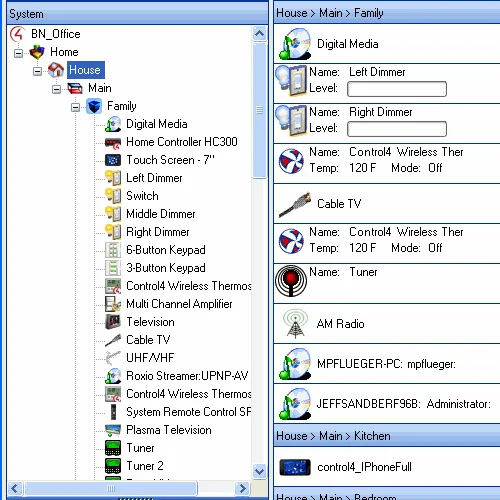Collapse the Main floor tree node
The image size is (500, 500).
click(57, 89)
